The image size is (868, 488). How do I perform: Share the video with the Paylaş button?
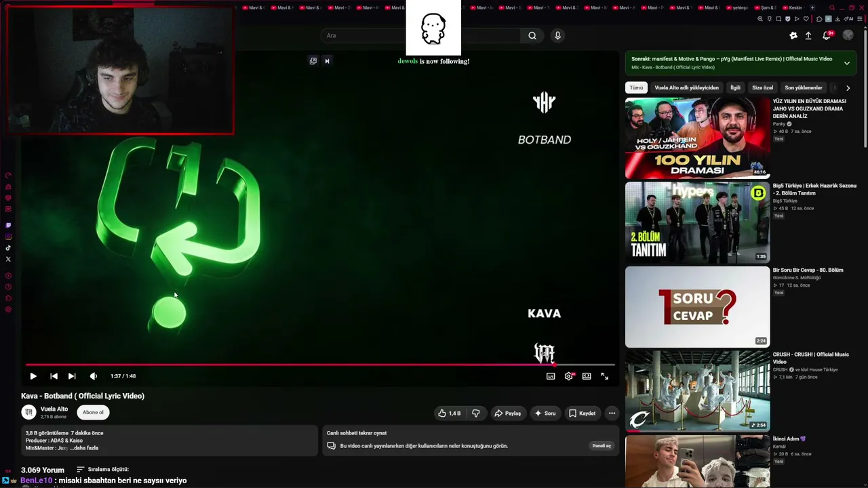[x=507, y=413]
